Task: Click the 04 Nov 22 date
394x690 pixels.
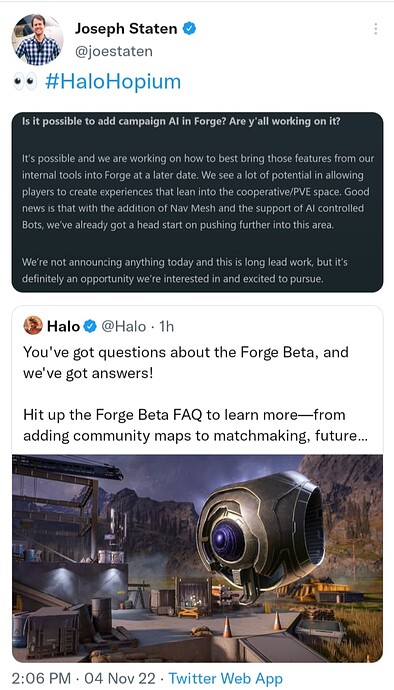Action: click(120, 678)
